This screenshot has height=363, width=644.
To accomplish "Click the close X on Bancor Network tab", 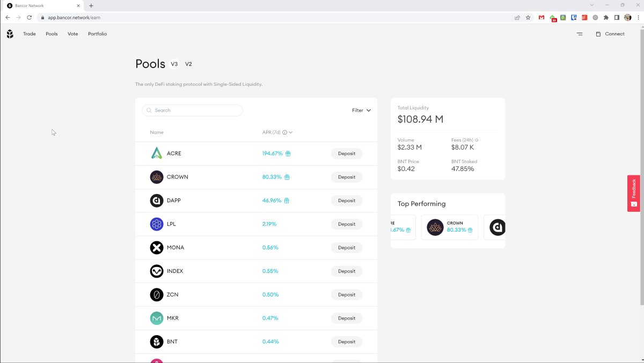I will point(78,5).
